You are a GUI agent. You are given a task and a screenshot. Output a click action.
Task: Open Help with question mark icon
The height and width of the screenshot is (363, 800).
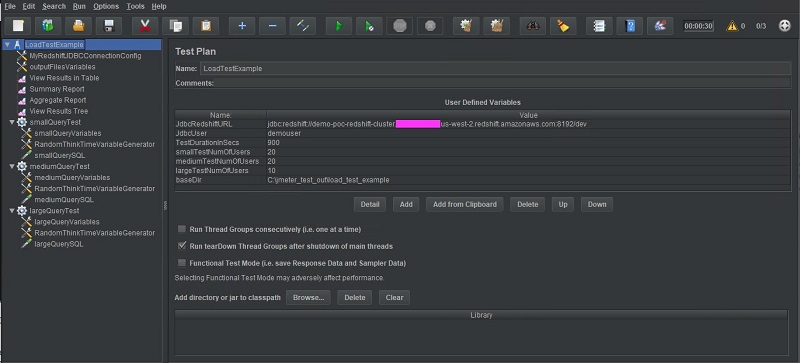pos(630,26)
